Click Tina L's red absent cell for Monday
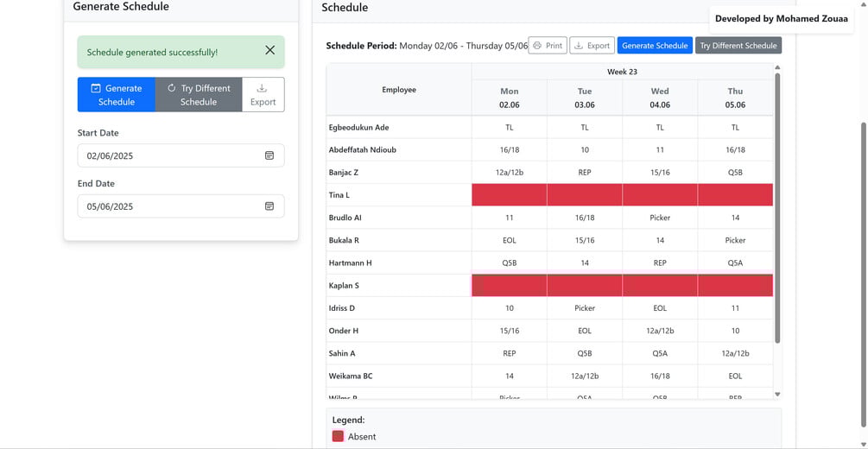 510,195
